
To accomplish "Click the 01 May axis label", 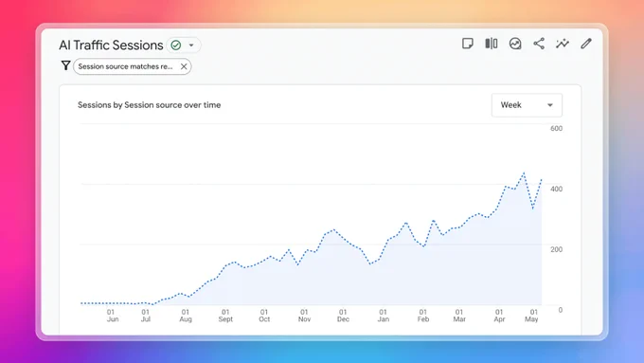I will 532,316.
